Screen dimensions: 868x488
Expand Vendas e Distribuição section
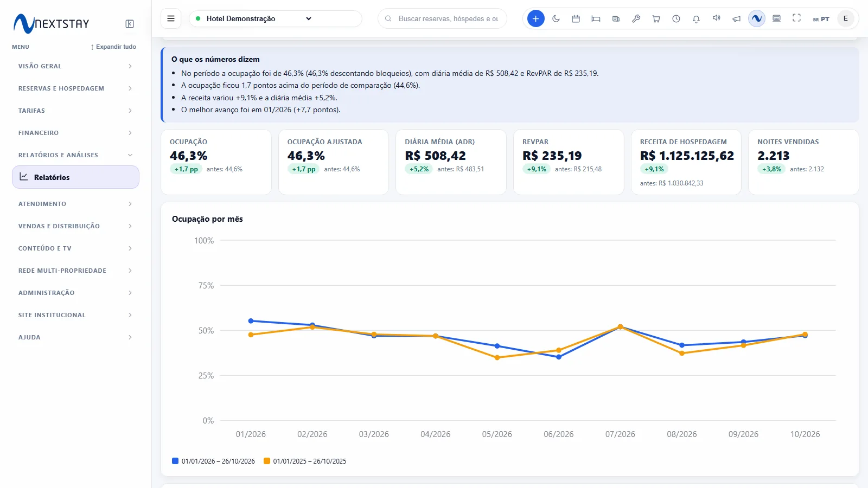tap(75, 226)
